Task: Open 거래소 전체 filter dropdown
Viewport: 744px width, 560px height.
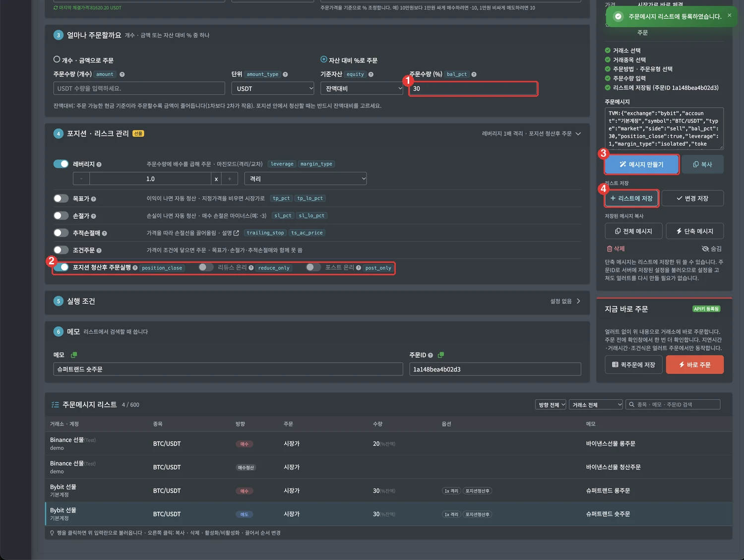Action: 596,405
